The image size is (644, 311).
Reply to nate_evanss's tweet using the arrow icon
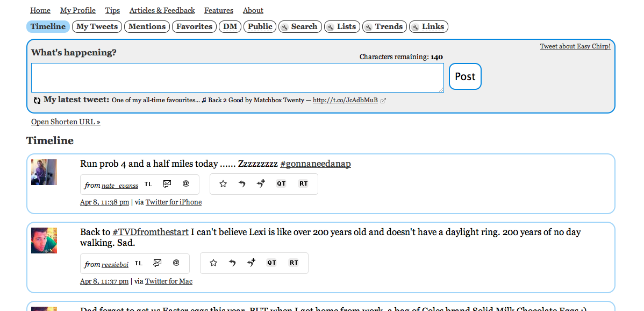pyautogui.click(x=242, y=184)
